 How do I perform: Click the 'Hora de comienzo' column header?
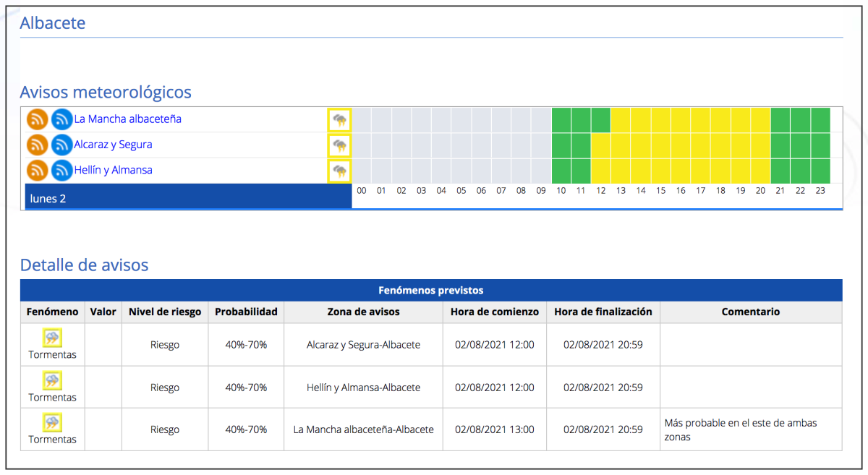click(495, 312)
